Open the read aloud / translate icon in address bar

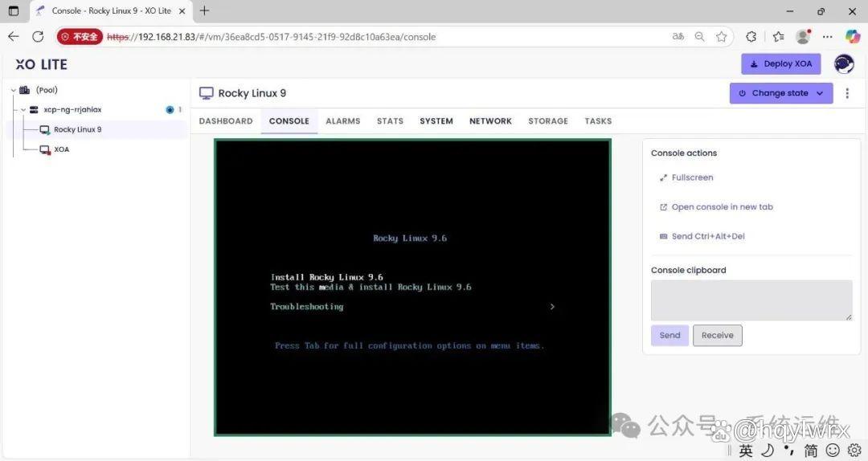pos(678,36)
